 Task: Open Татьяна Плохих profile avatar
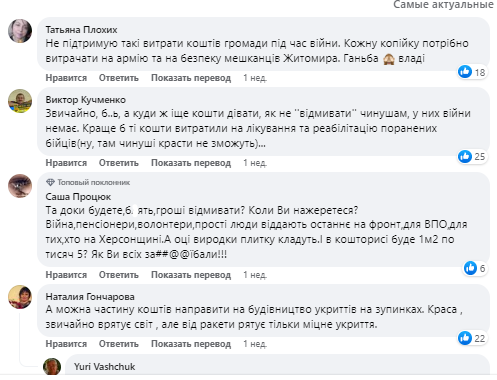pyautogui.click(x=20, y=31)
